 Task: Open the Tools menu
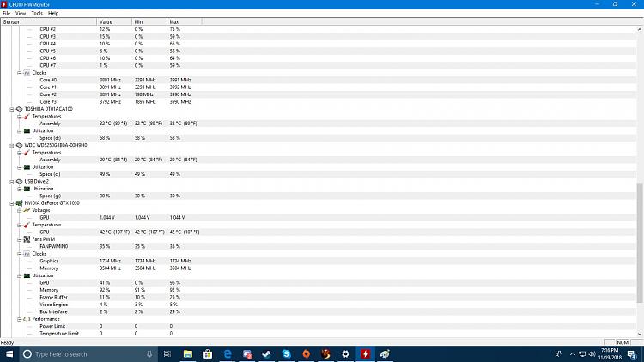pos(37,13)
